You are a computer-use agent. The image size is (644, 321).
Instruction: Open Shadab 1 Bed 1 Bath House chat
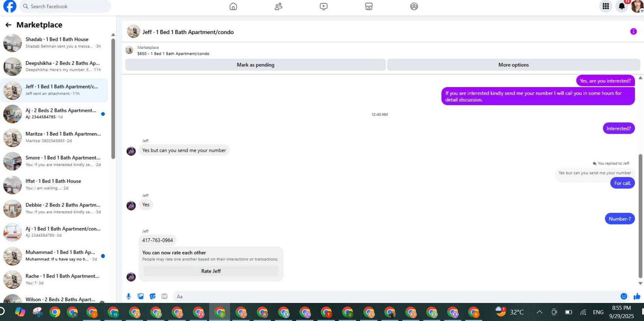(x=54, y=43)
